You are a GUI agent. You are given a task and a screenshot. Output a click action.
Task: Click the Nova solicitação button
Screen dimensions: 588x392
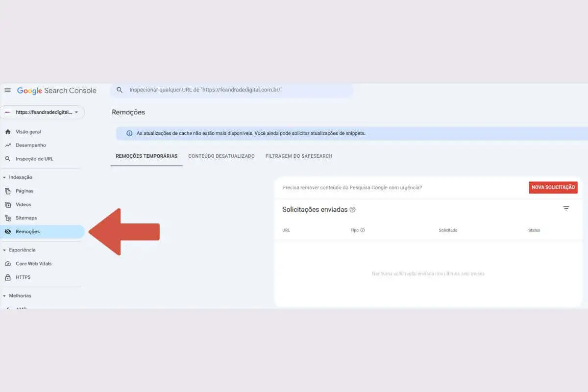pyautogui.click(x=553, y=188)
